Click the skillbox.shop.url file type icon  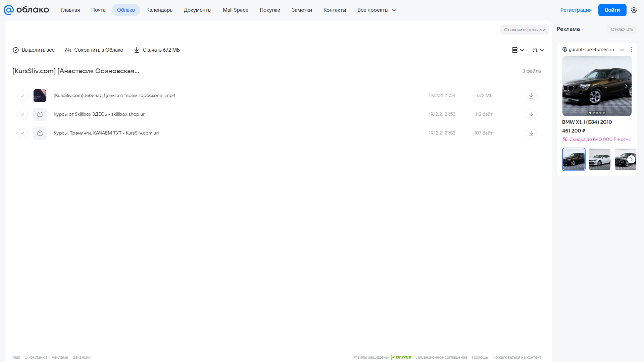click(40, 114)
